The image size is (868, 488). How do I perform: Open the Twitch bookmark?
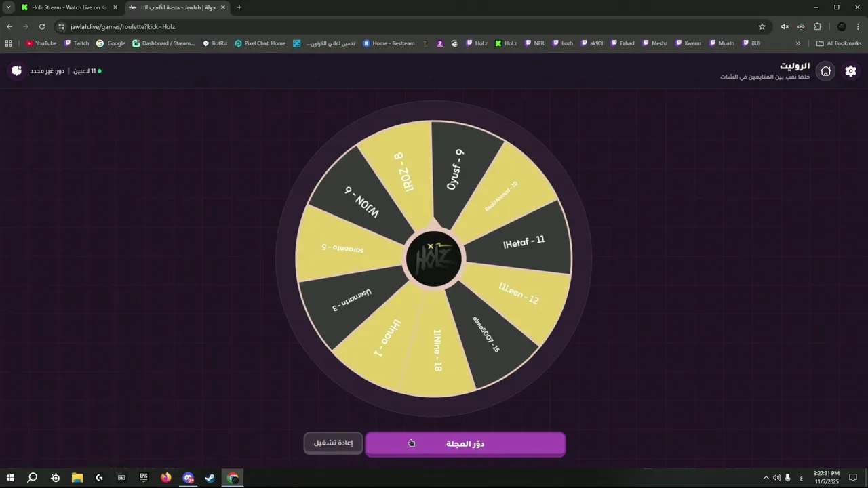coord(77,43)
